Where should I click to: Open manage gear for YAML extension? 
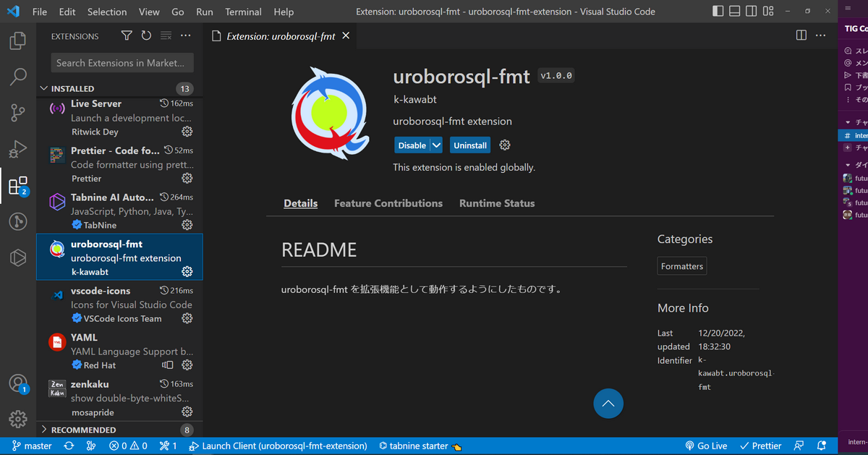(x=187, y=365)
